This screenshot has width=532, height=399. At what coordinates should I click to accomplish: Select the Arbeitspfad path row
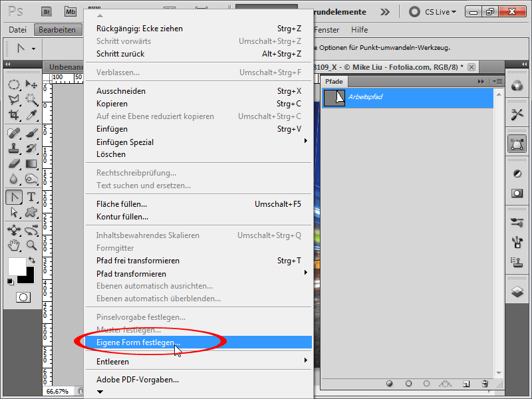point(408,98)
